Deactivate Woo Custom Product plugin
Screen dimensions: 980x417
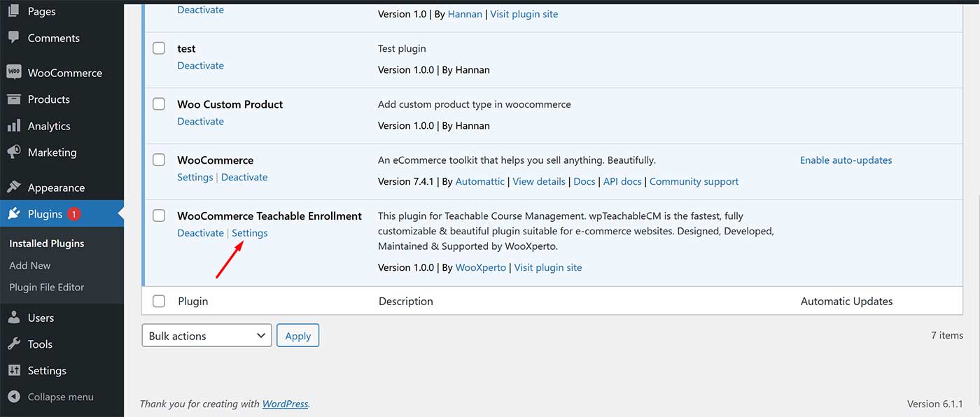[x=201, y=122]
